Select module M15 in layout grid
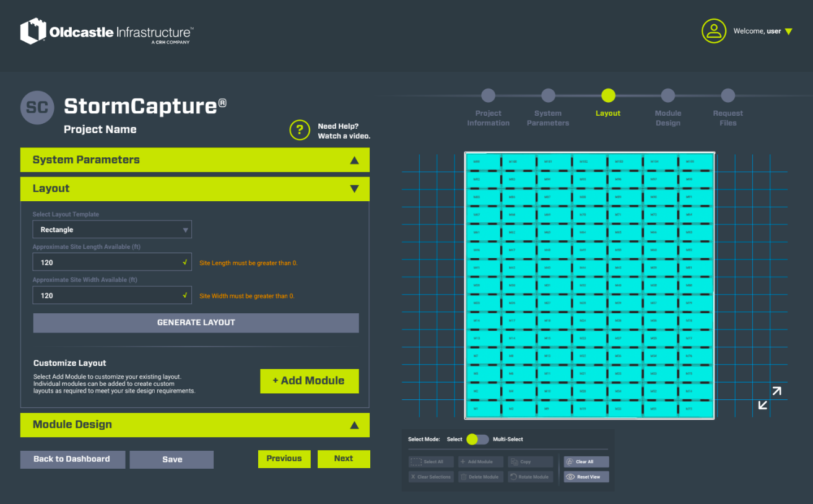The height and width of the screenshot is (504, 813). coord(554,338)
